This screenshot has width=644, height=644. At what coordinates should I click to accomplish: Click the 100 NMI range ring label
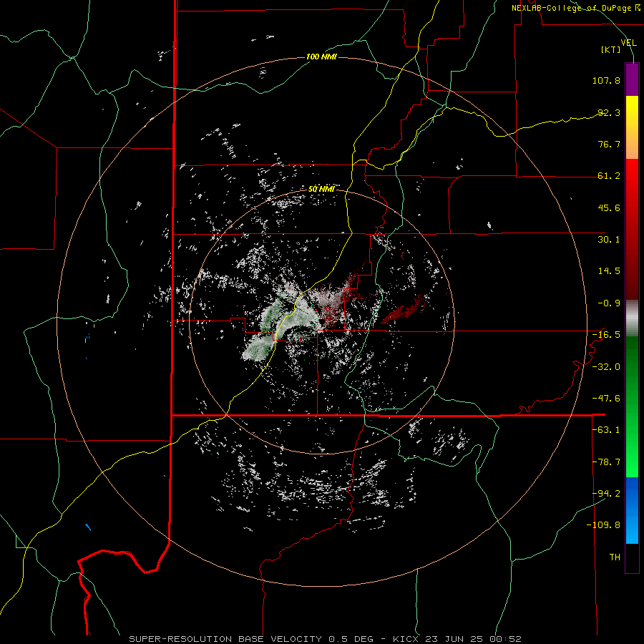(x=321, y=57)
